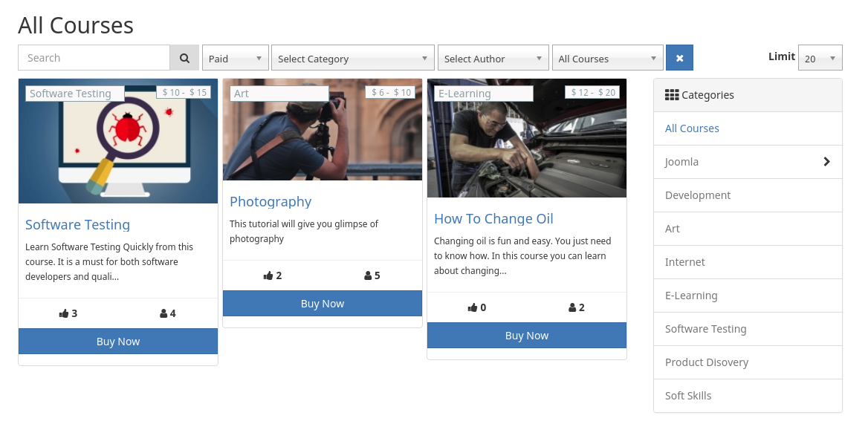Click thumbs-up icon on Software Testing card
Viewport: 868px width, 421px height.
(x=64, y=313)
